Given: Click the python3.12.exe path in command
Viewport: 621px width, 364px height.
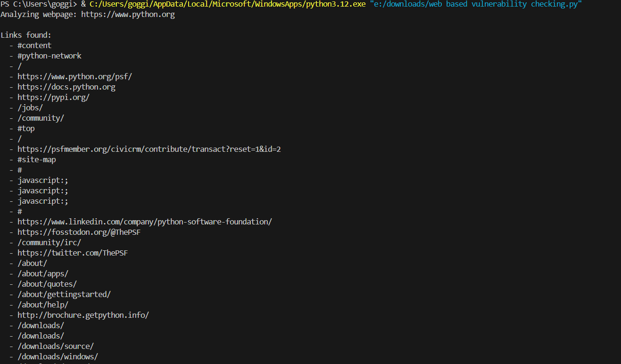Looking at the screenshot, I should tap(227, 4).
